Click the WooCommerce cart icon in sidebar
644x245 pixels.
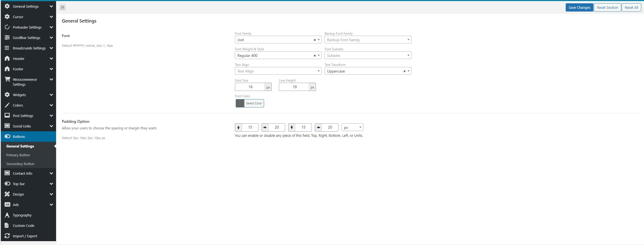point(7,79)
